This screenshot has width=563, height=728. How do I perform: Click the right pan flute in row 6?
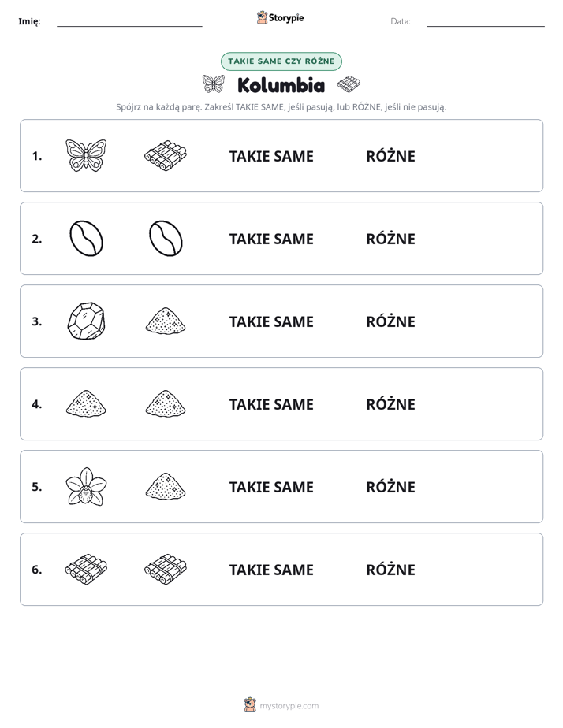coord(166,569)
